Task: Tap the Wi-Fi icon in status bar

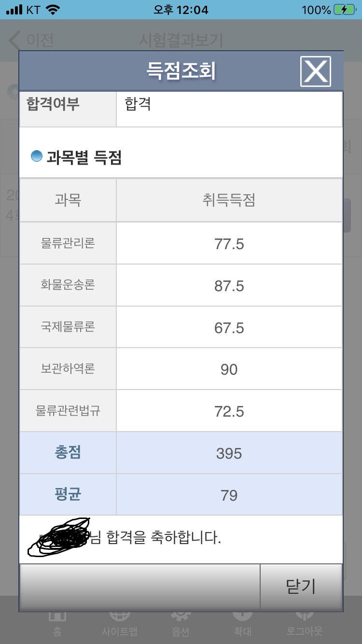Action: (53, 10)
